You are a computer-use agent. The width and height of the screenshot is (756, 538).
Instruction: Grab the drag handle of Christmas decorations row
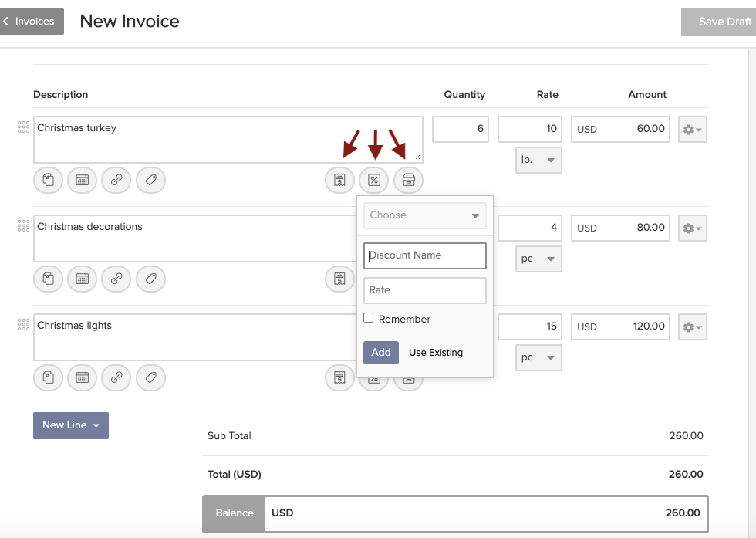(x=23, y=226)
